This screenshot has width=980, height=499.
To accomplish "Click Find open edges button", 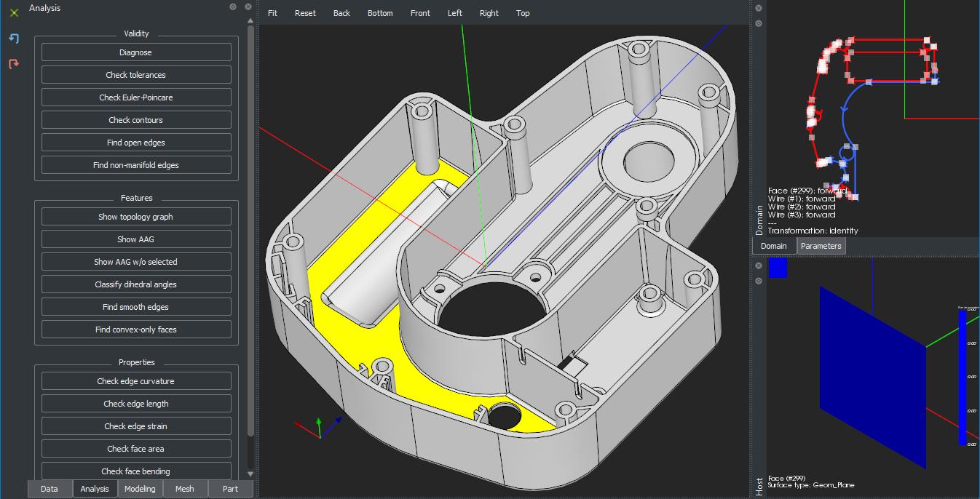I will click(136, 143).
